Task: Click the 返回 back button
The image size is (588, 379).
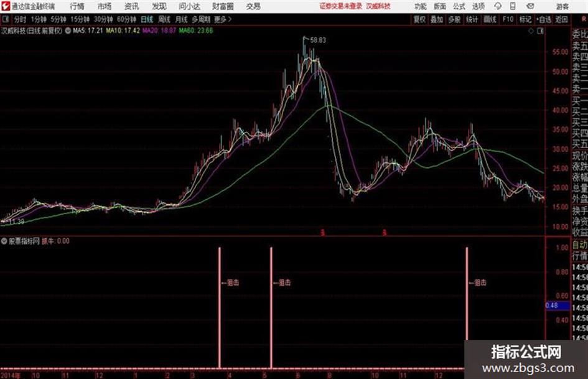Action: point(561,19)
